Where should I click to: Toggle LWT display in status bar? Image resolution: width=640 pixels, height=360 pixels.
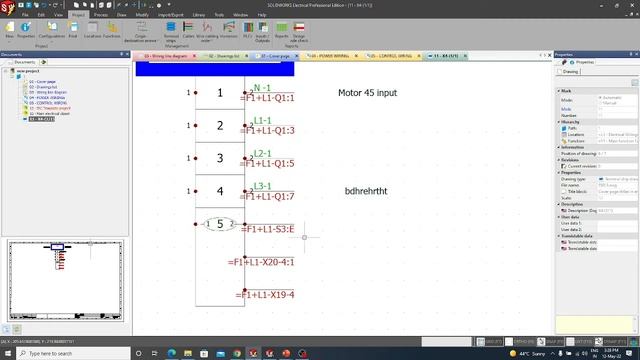pos(580,341)
